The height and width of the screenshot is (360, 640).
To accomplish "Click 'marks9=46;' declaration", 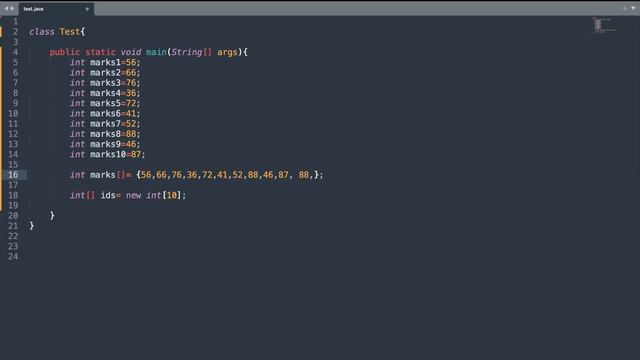I will click(x=115, y=144).
